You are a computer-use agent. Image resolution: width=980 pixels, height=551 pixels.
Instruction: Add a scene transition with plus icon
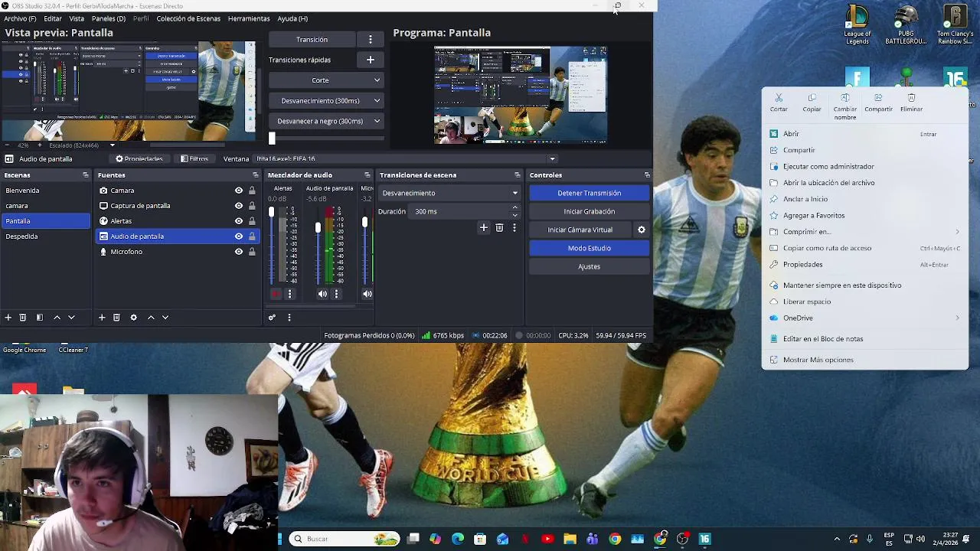point(483,227)
